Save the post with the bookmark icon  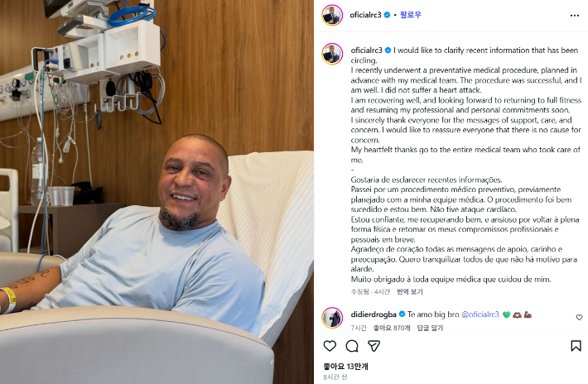576,346
